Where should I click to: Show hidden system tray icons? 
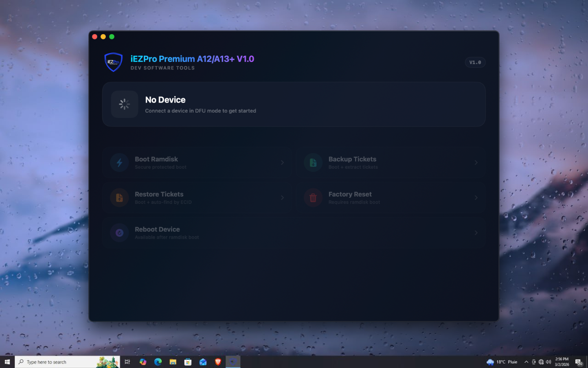526,362
